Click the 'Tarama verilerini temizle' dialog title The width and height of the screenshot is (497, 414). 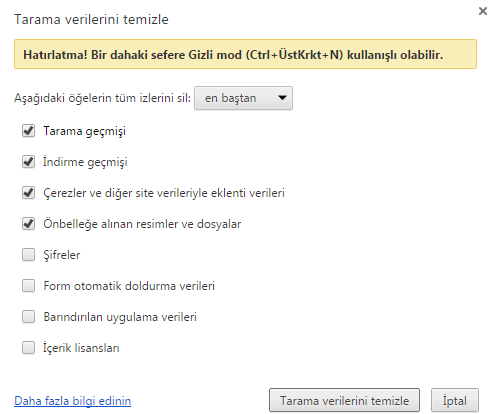point(91,19)
